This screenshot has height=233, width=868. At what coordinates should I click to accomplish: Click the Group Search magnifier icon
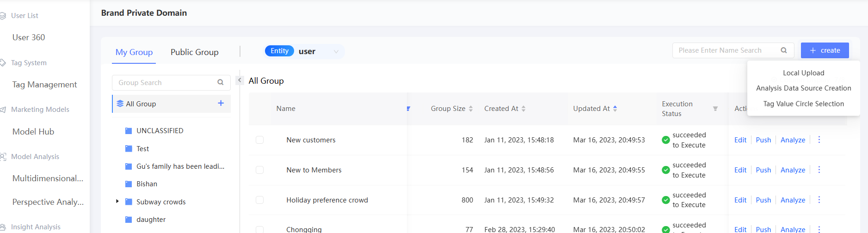[x=221, y=83]
